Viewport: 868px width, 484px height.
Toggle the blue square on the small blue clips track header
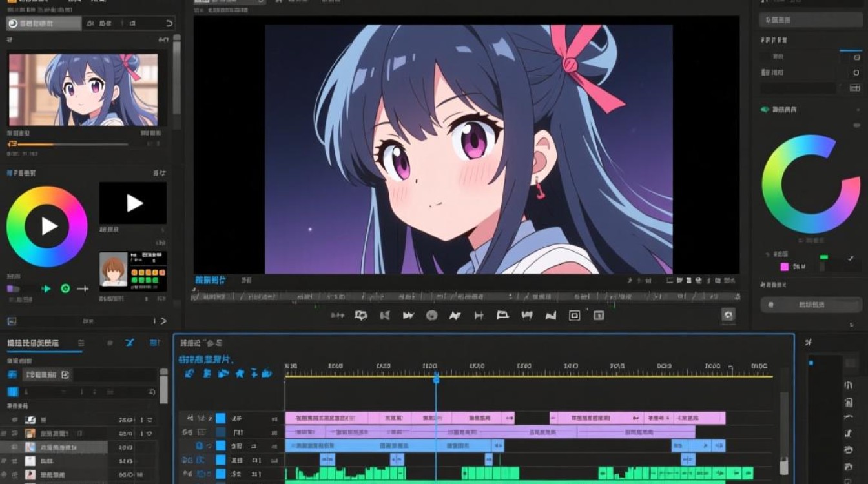tap(220, 459)
